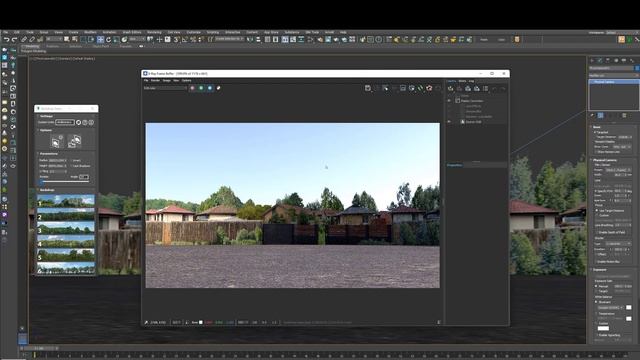The width and height of the screenshot is (640, 360).
Task: Click the save image icon in V-Ray Frame Buffer
Action: point(368,88)
